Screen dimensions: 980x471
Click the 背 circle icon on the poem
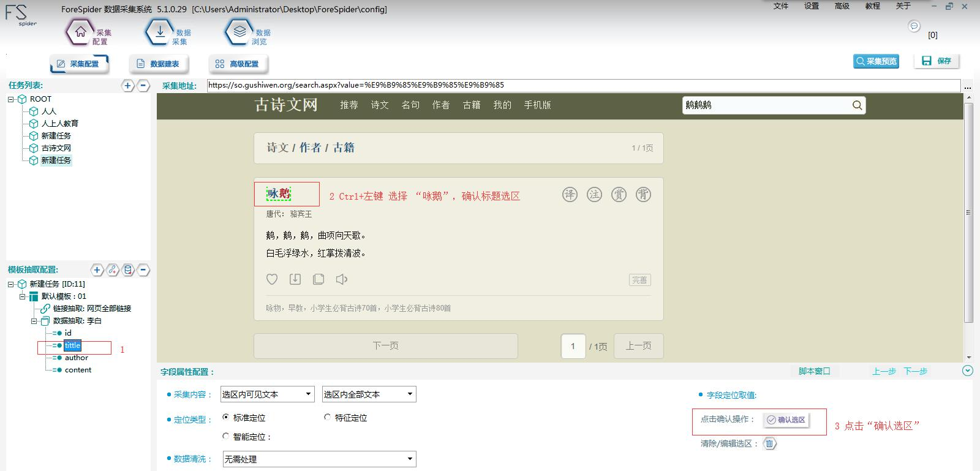click(643, 195)
